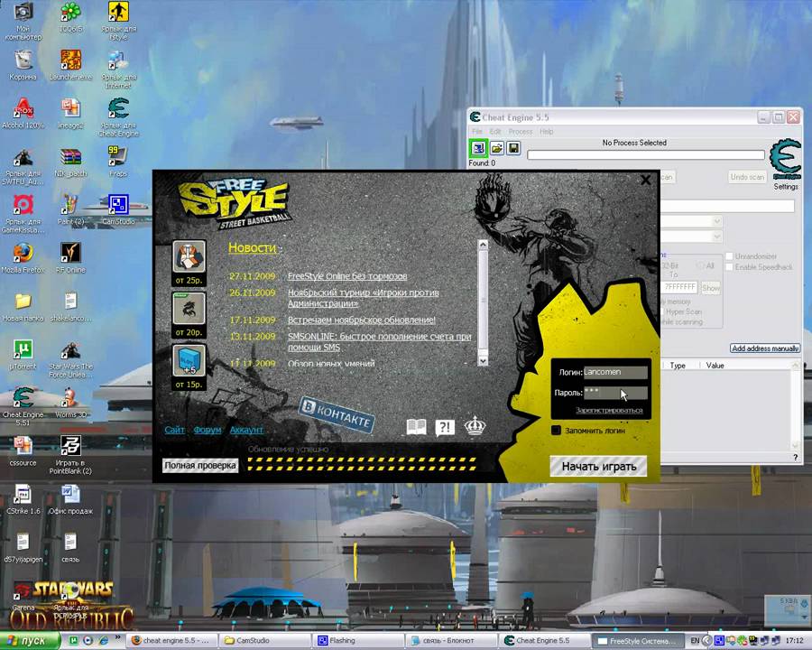Viewport: 812px width, 650px height.
Task: Open the VKontakte badge in the launcher
Action: click(x=337, y=413)
